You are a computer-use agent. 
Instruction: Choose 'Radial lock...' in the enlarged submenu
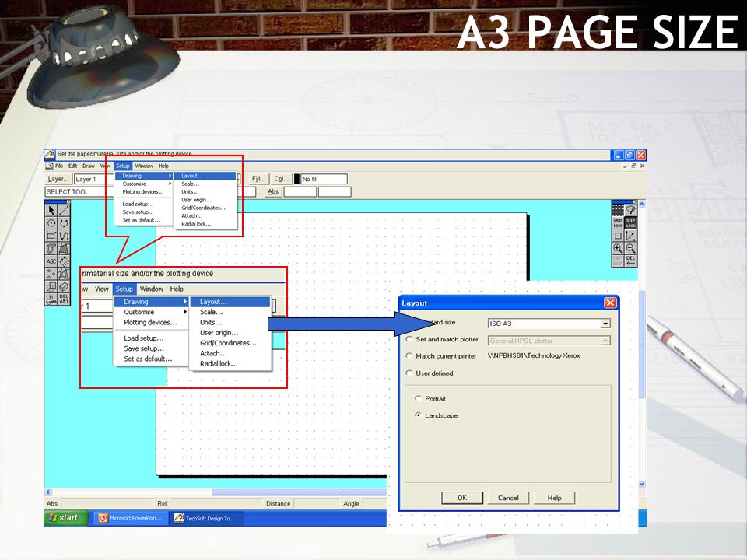click(x=219, y=363)
